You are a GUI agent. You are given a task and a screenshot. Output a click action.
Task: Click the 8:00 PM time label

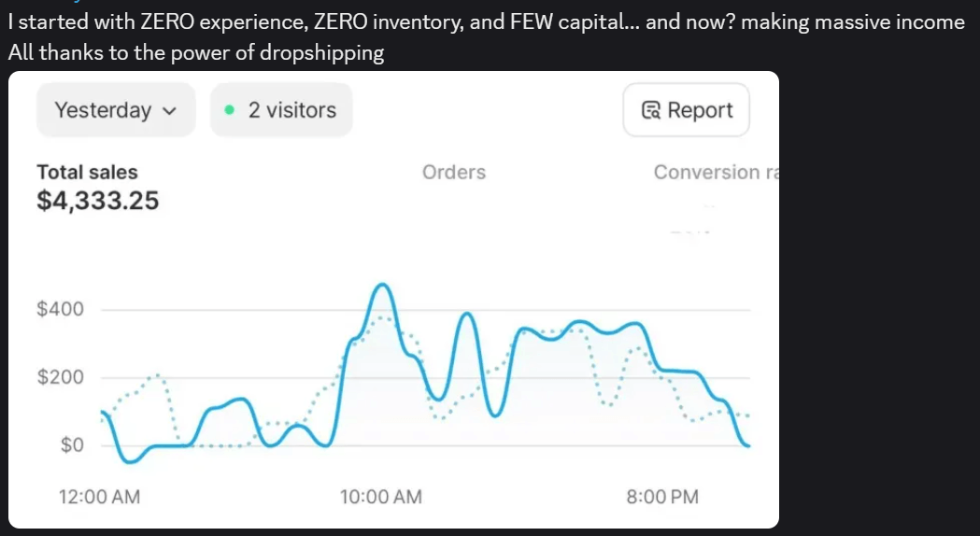(x=662, y=497)
